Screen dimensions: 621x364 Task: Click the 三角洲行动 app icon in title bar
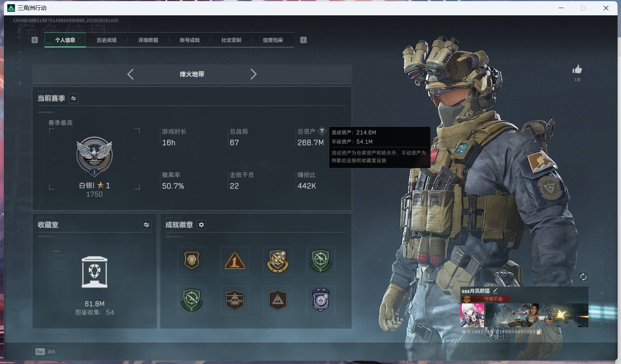[11, 8]
